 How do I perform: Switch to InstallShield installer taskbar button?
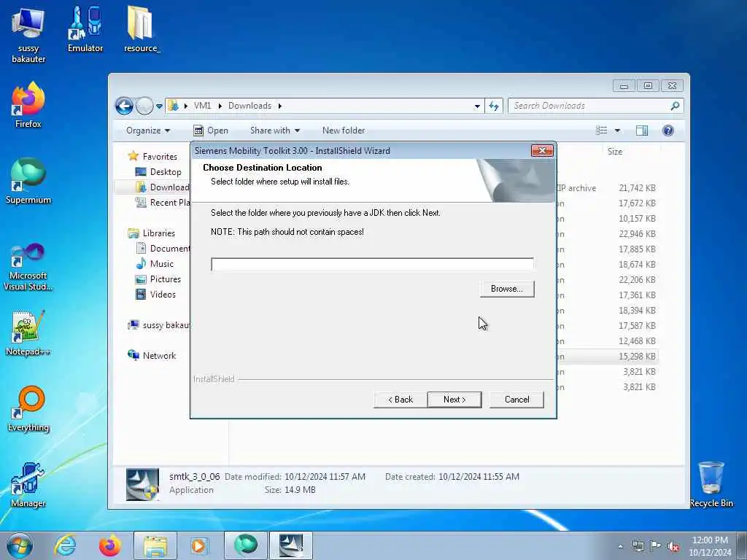click(x=291, y=545)
